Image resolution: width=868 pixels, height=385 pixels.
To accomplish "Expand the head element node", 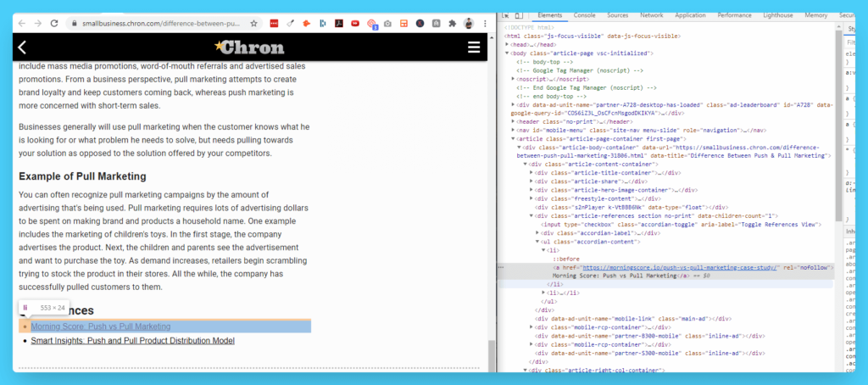I will [x=514, y=45].
